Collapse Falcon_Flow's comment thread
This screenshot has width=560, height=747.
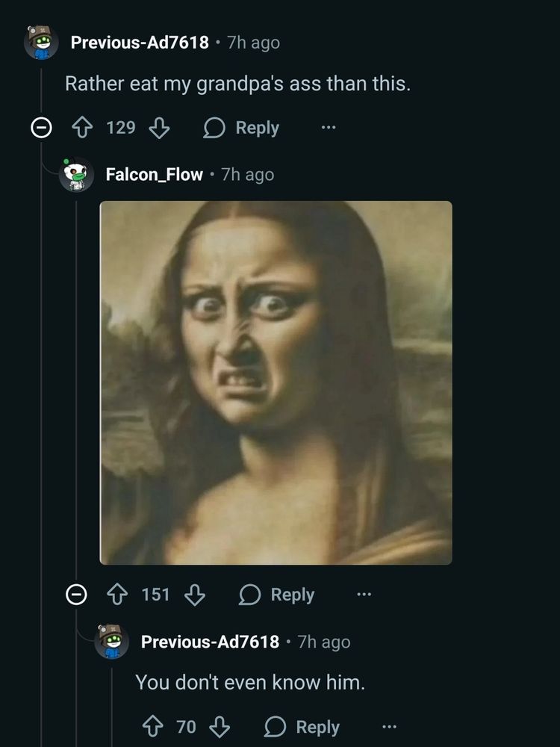click(75, 595)
